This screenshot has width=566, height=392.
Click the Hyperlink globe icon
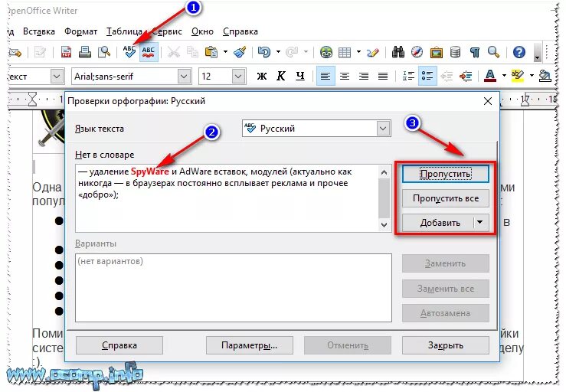pyautogui.click(x=326, y=52)
